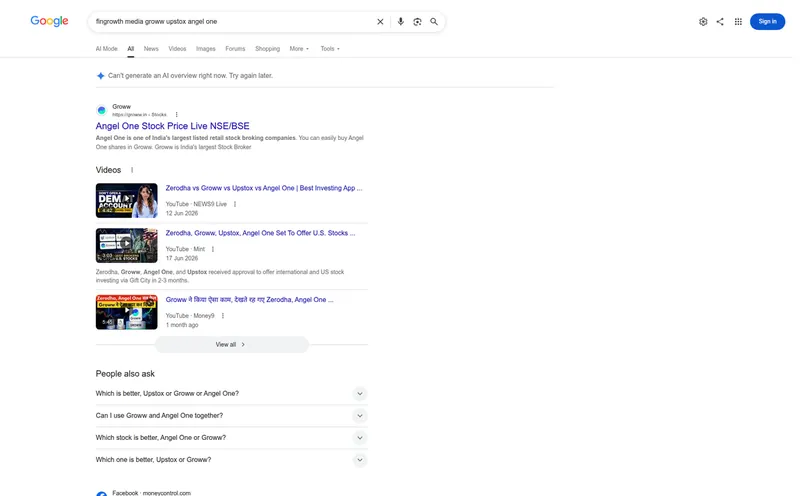Play the Money9 Groww video thumbnail
Viewport: 800px width, 496px height.
point(127,312)
